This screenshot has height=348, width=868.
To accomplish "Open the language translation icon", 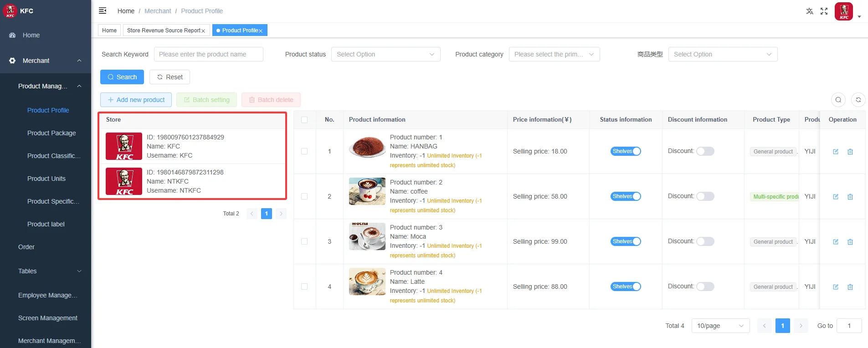I will tap(810, 11).
